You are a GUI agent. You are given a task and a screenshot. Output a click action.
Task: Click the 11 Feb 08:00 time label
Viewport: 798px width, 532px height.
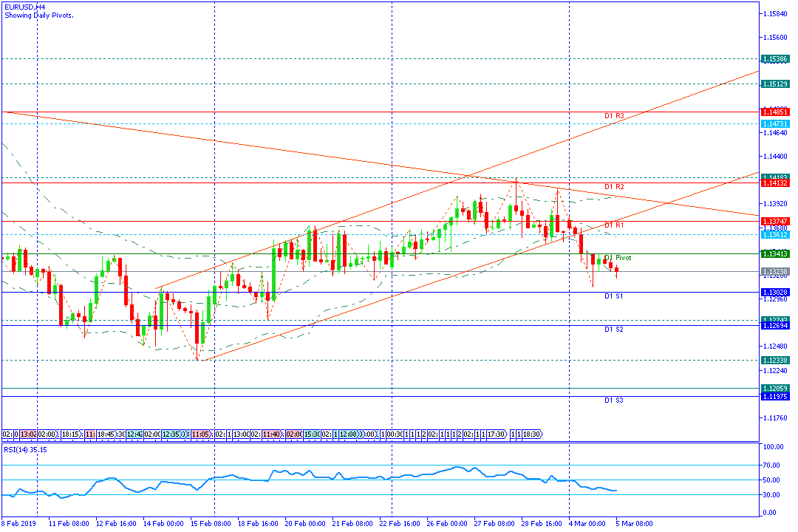coord(69,523)
